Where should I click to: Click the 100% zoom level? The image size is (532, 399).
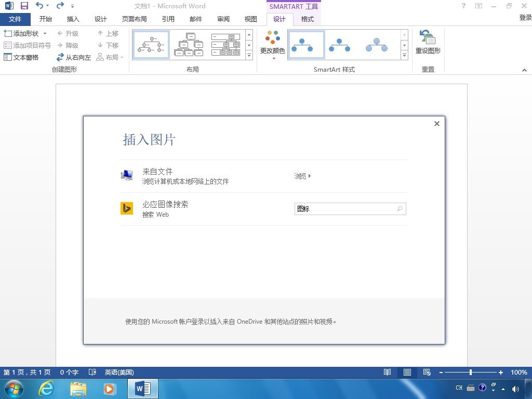click(x=519, y=372)
